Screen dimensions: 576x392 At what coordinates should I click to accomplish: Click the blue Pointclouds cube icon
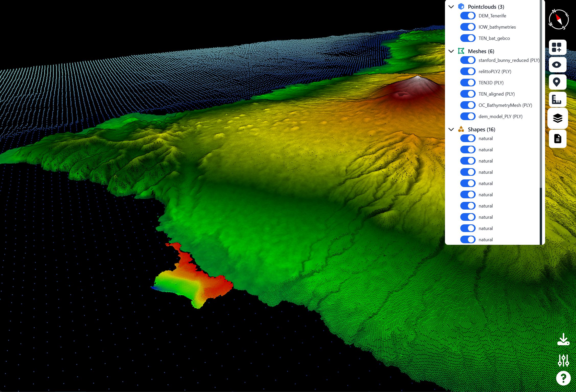461,7
